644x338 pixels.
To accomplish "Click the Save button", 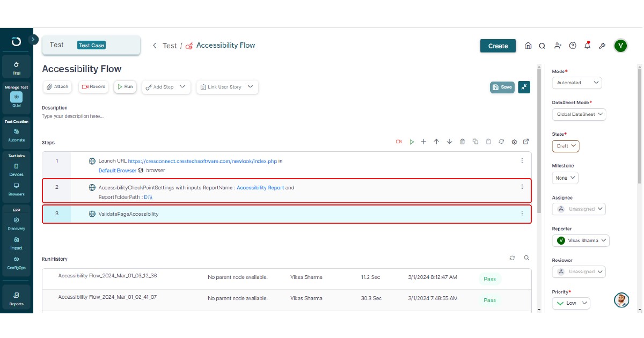I will coord(502,87).
